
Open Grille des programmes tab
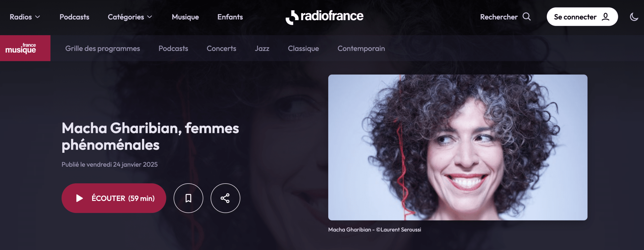pyautogui.click(x=103, y=48)
